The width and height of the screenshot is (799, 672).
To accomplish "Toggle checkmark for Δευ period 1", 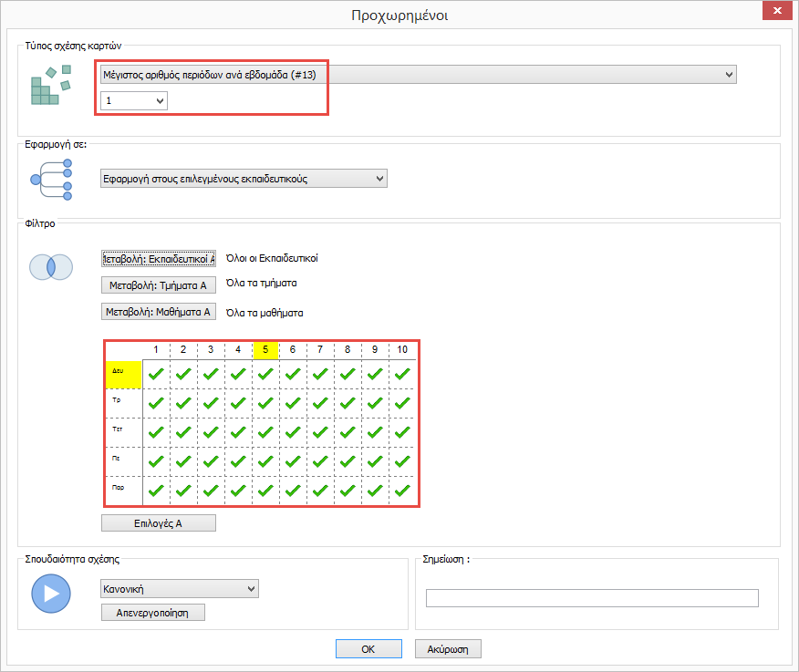I will [157, 374].
